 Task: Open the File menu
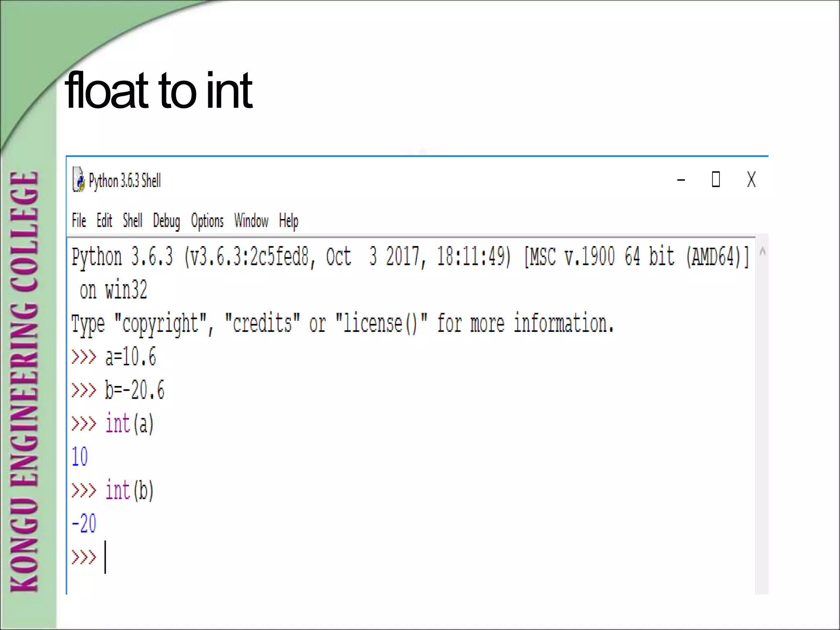[79, 221]
